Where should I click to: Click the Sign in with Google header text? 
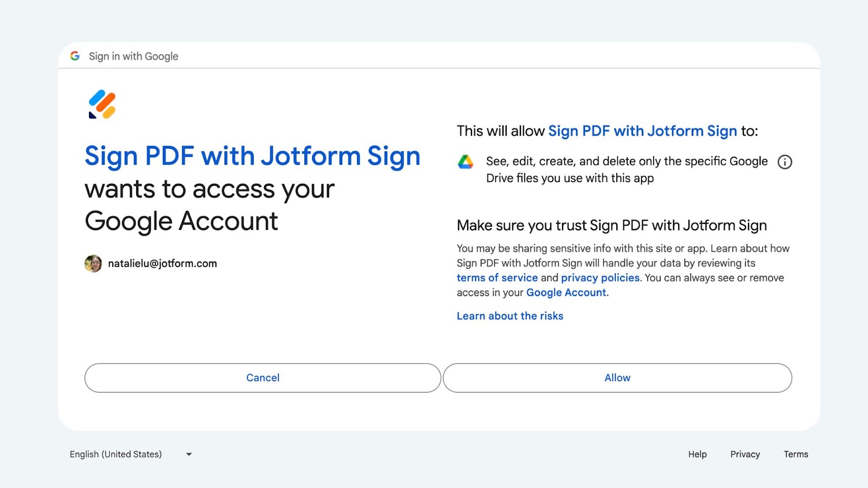[x=133, y=56]
